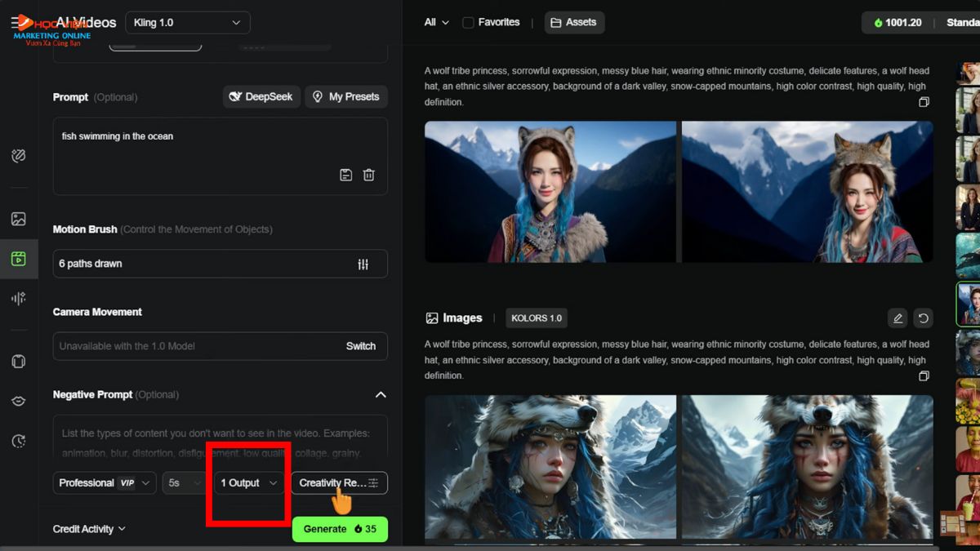Delete the prompt text with trash icon
This screenshot has height=551, width=980.
(369, 175)
